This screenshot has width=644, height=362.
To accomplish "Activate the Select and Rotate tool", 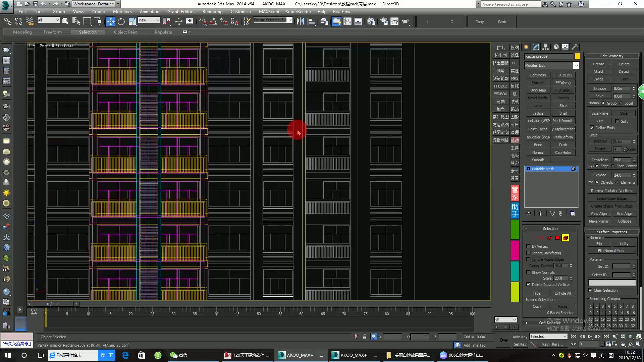I will (x=121, y=22).
